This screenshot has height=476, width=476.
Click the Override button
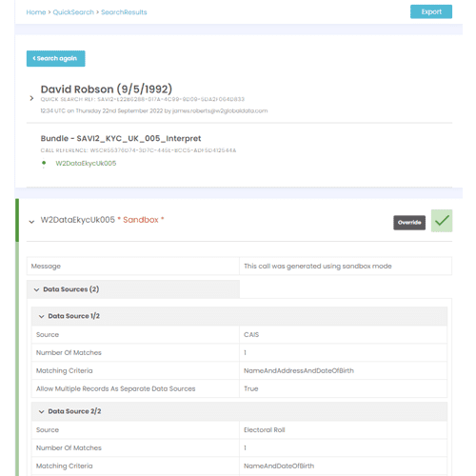point(409,223)
